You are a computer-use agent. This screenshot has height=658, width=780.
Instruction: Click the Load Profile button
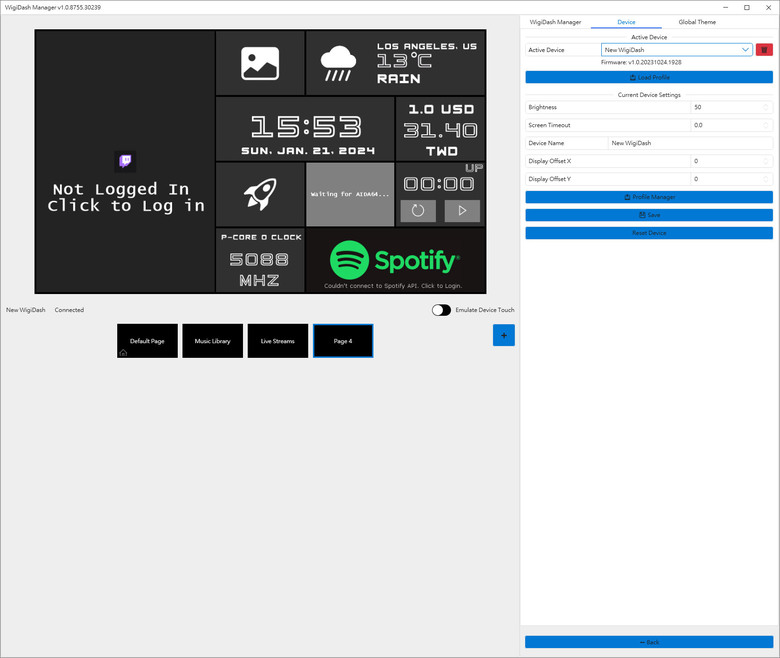tap(649, 77)
